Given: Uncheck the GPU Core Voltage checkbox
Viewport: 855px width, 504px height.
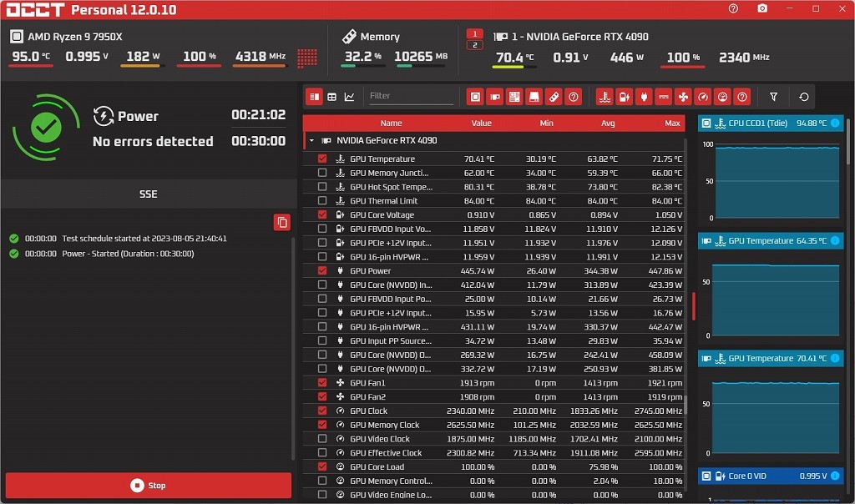Looking at the screenshot, I should 322,214.
